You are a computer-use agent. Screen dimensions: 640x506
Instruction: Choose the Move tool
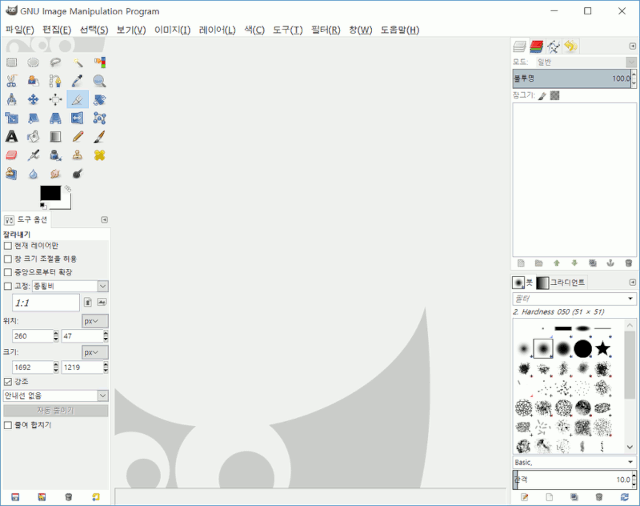(34, 100)
